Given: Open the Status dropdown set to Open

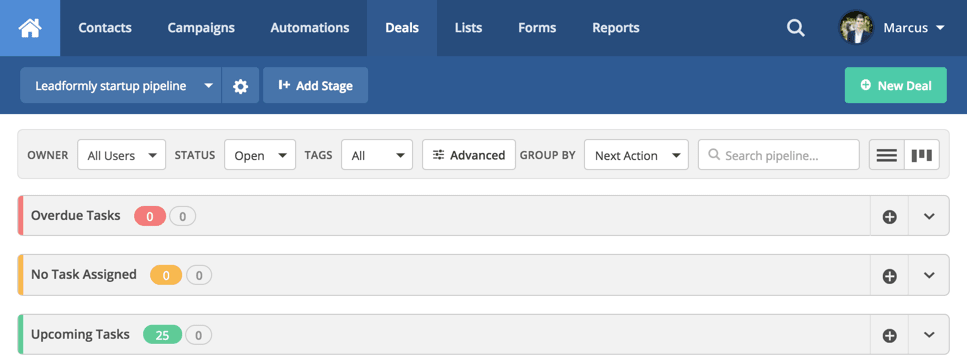Looking at the screenshot, I should (260, 155).
